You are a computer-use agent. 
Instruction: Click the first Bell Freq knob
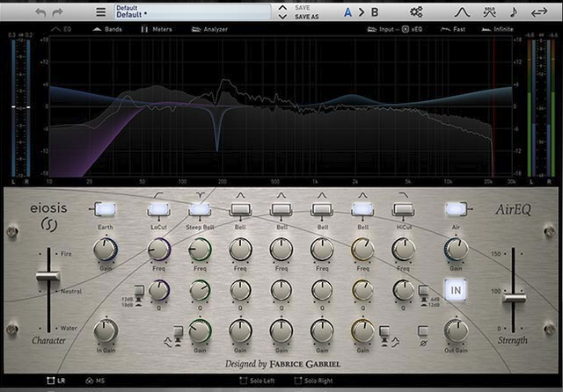(x=240, y=250)
